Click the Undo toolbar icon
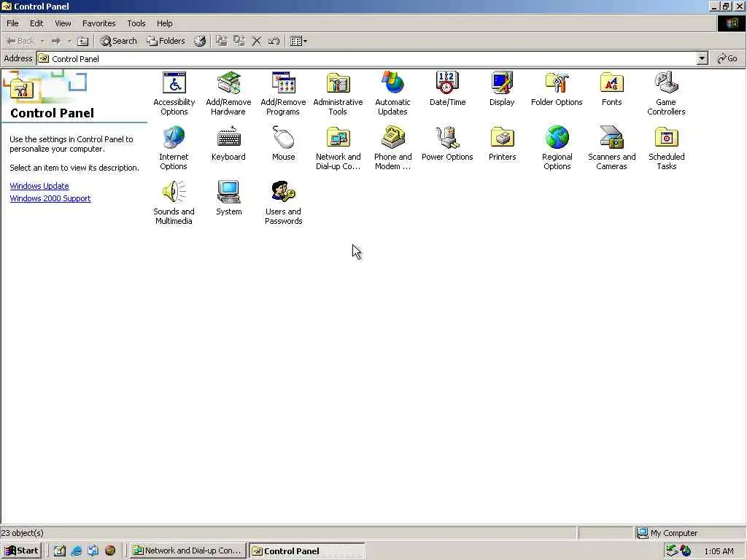Viewport: 747px width, 560px height. click(274, 42)
